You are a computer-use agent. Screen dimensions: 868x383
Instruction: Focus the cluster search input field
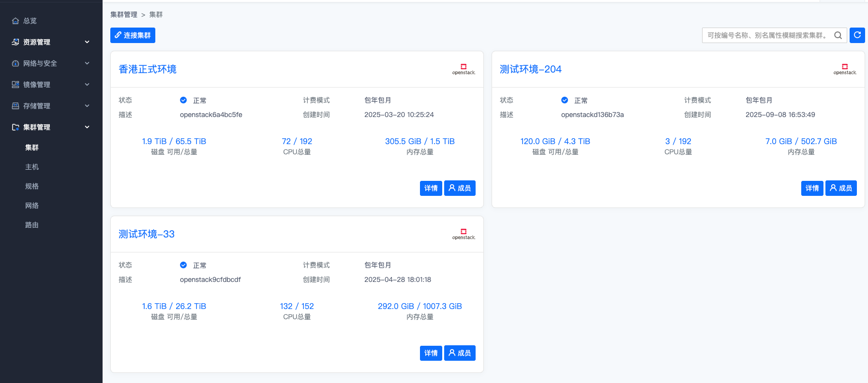(767, 35)
